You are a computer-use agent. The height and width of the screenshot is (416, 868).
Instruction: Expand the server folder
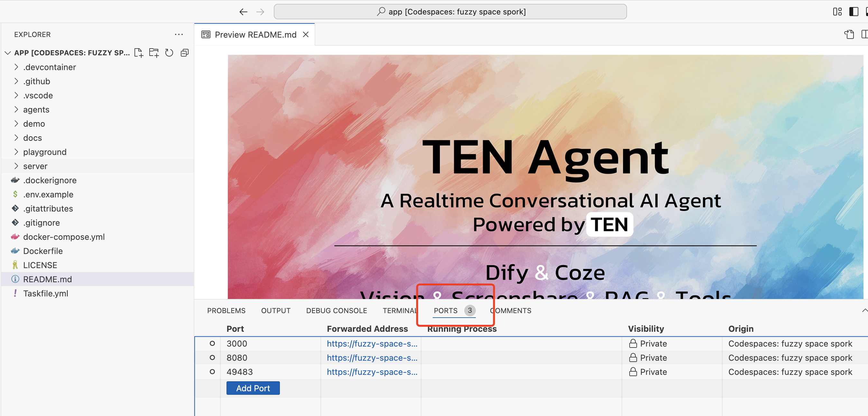point(16,166)
